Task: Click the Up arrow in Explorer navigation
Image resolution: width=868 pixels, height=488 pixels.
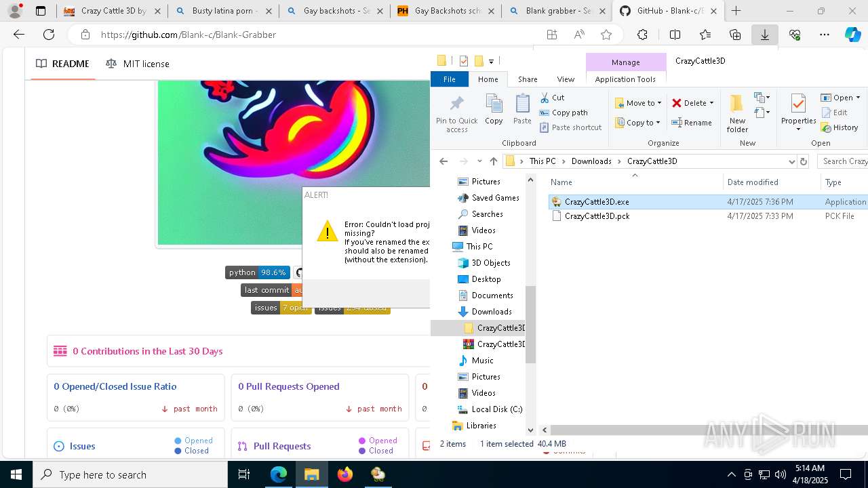Action: click(x=493, y=161)
